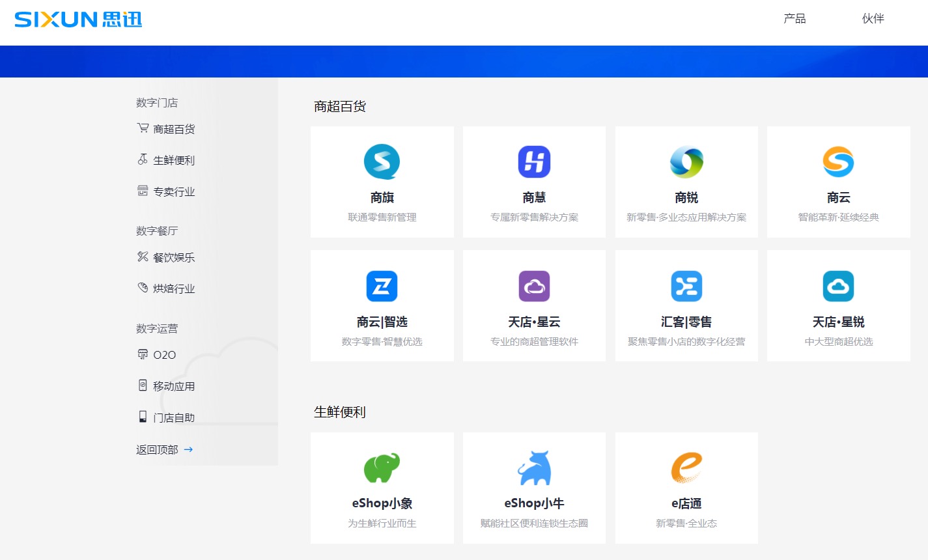Open the 商慧 product icon
The height and width of the screenshot is (560, 928).
pyautogui.click(x=534, y=161)
